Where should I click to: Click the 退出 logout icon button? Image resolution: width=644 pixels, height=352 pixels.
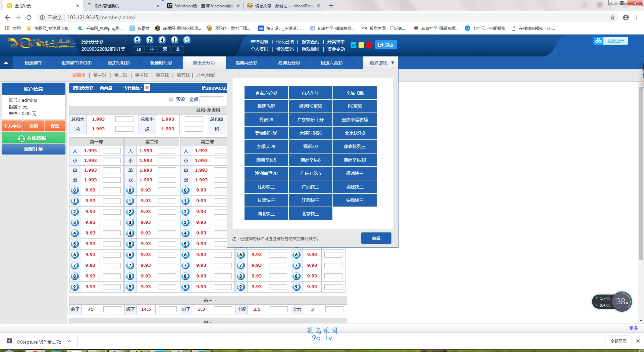[x=386, y=45]
